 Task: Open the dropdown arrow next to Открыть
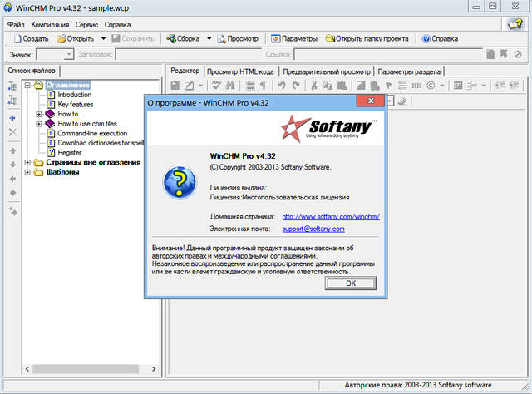(x=103, y=39)
